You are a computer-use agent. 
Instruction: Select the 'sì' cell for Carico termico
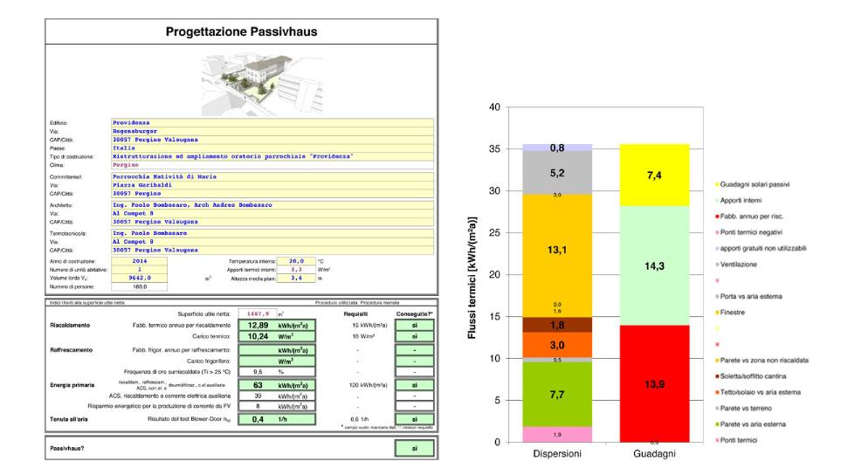point(415,336)
